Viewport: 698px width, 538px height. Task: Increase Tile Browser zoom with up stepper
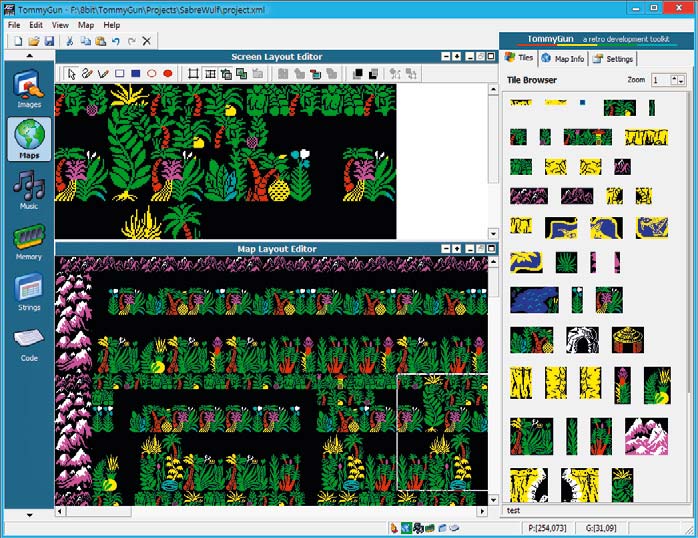[x=674, y=78]
